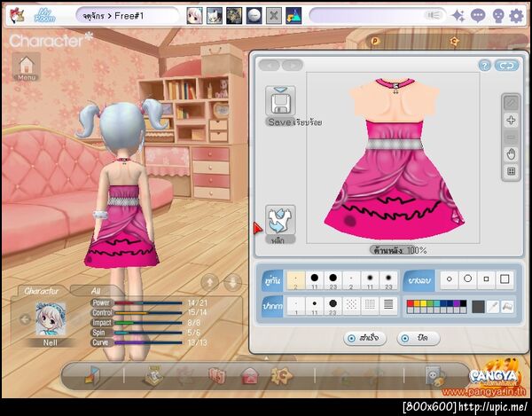The width and height of the screenshot is (532, 416).
Task: Toggle the grid view tool
Action: 511,171
